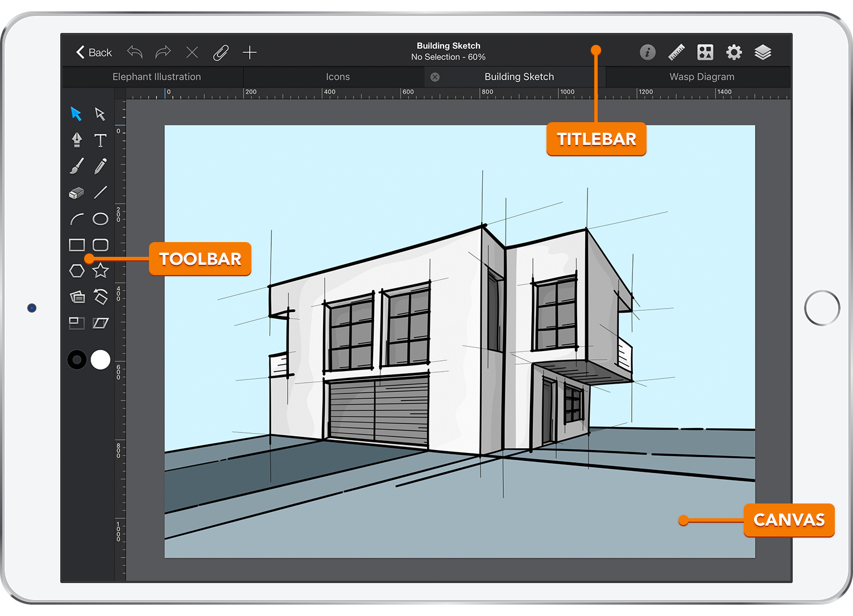
Task: Select the Direct Selection outline arrow tool
Action: click(x=100, y=114)
